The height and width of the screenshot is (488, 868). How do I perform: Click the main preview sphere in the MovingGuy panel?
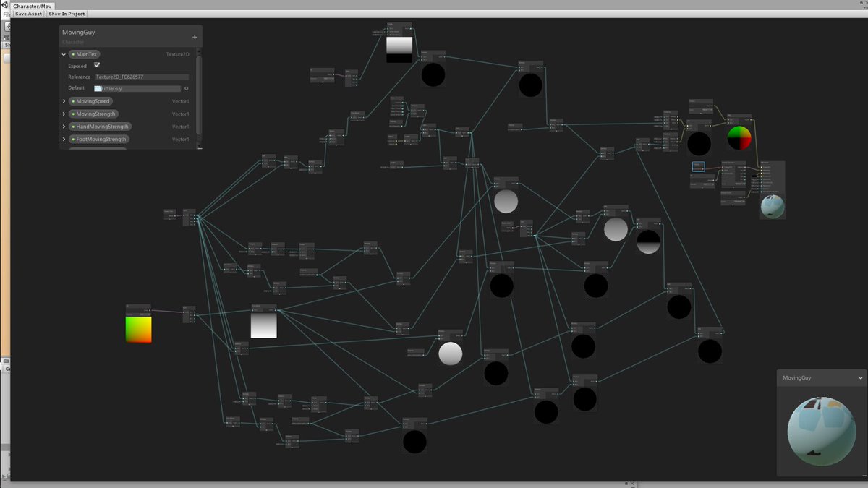(820, 431)
